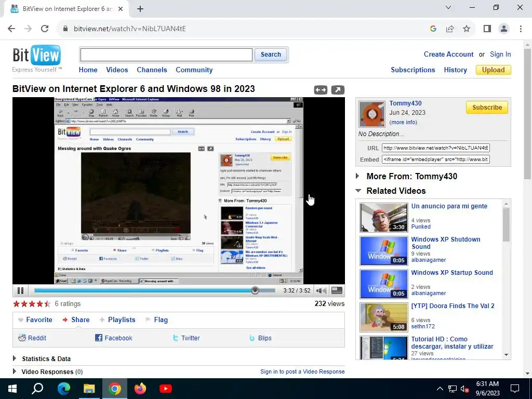
Task: Go to the Home page
Action: 88,70
